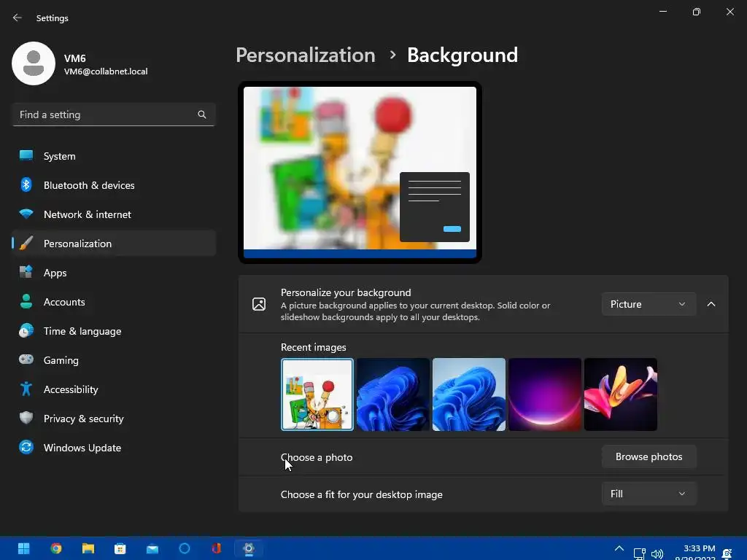Viewport: 747px width, 560px height.
Task: Click the Bluetooth icon in sidebar
Action: 26,184
